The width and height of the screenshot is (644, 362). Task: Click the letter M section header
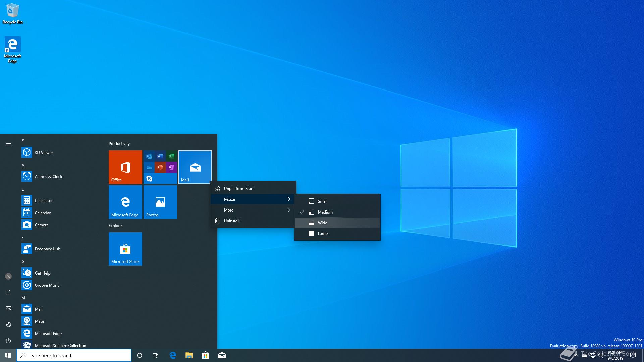click(23, 298)
